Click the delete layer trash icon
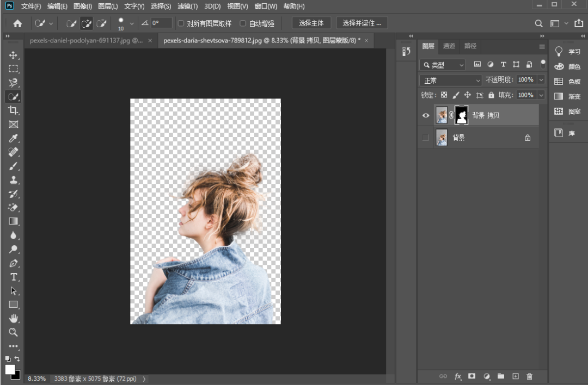 tap(530, 376)
